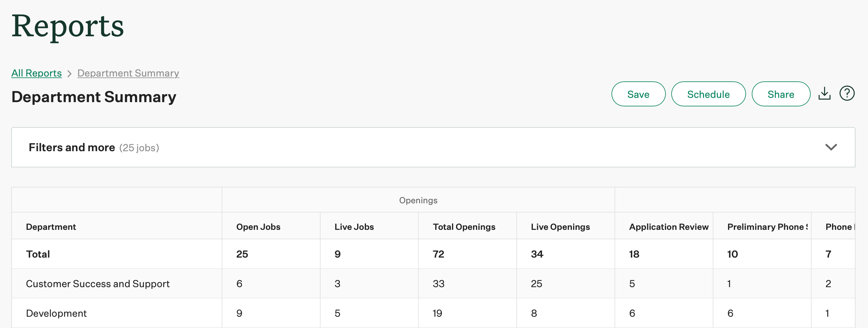
Task: Click the Application Review column header
Action: (x=669, y=226)
